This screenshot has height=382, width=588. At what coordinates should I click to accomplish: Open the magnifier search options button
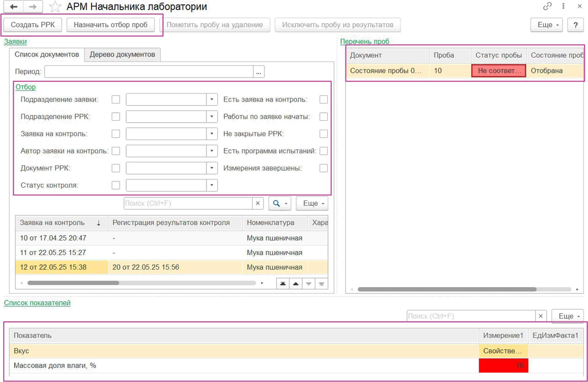[280, 203]
